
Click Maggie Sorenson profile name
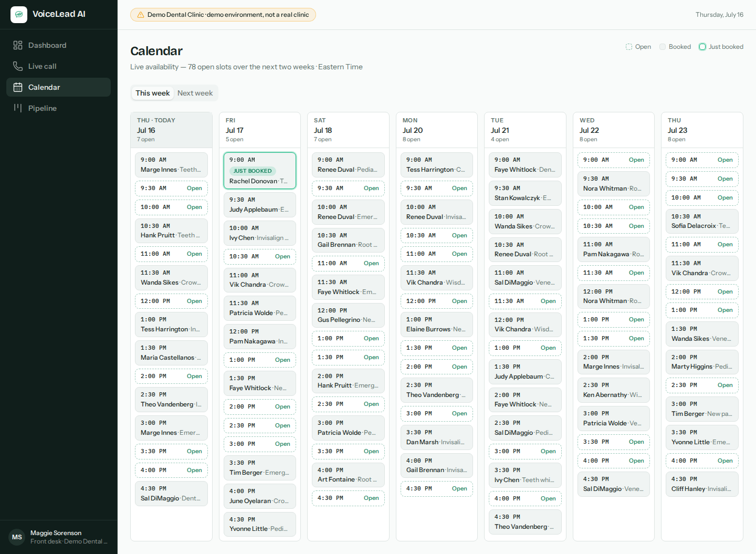click(56, 533)
